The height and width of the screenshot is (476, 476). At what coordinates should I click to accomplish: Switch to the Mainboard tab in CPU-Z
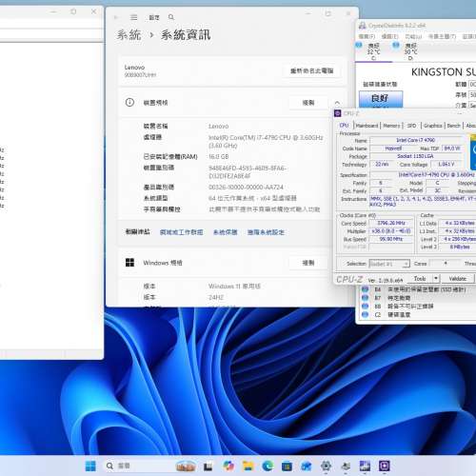(x=367, y=126)
